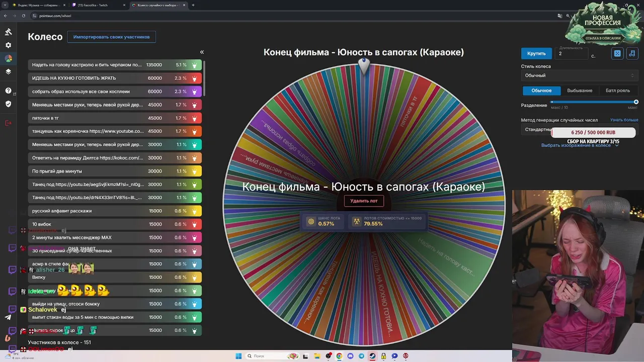Viewport: 644px width, 362px height.
Task: Open the settings gear in sidebar
Action: [9, 45]
